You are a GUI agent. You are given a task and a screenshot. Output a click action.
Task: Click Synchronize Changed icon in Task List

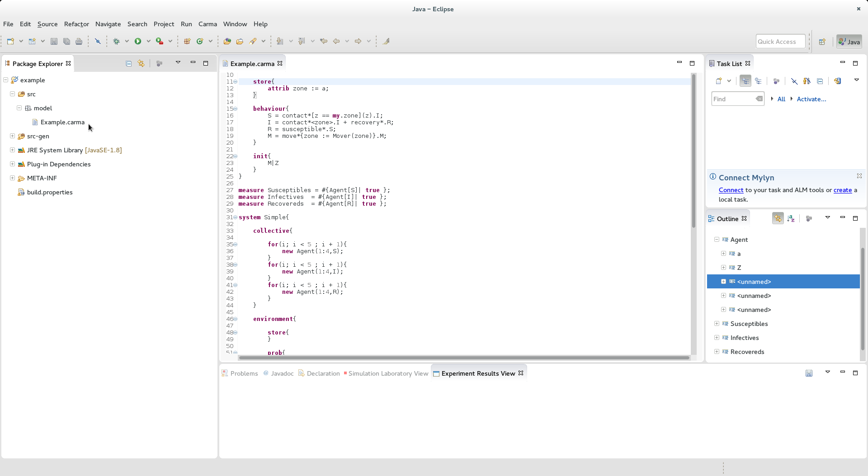(x=838, y=81)
